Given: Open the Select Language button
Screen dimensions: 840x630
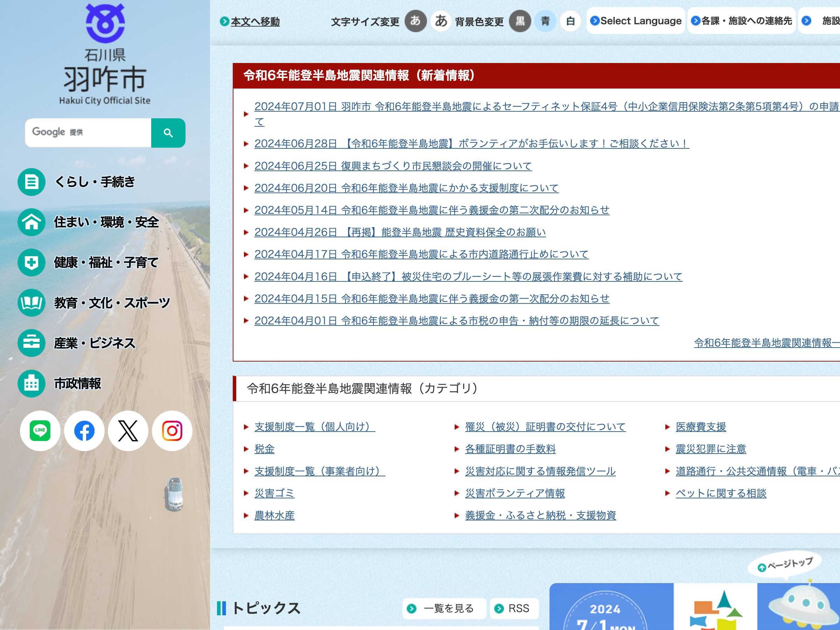Looking at the screenshot, I should pos(636,21).
